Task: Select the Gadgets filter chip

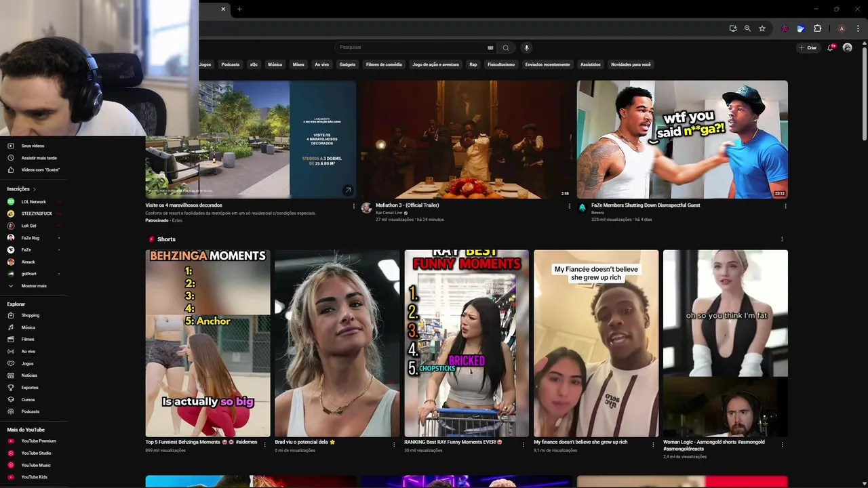Action: coord(347,64)
